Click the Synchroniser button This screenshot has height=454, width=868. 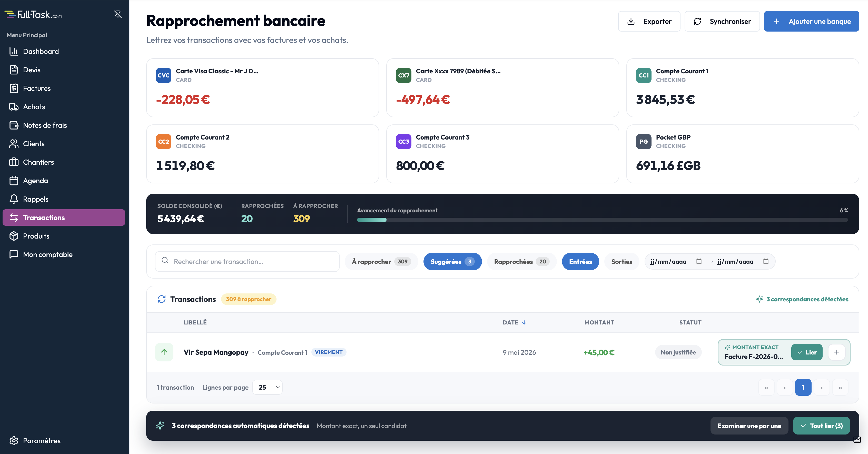pyautogui.click(x=722, y=21)
